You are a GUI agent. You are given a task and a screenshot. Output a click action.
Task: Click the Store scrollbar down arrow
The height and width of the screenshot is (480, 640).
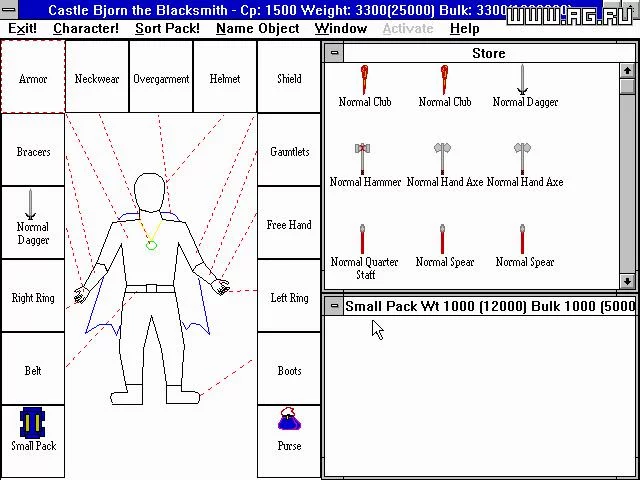click(627, 280)
